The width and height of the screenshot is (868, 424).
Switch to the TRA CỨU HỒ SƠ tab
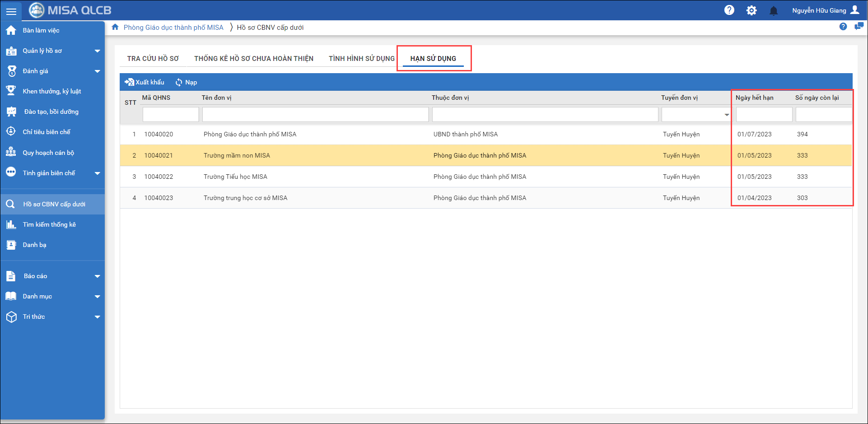click(x=153, y=59)
